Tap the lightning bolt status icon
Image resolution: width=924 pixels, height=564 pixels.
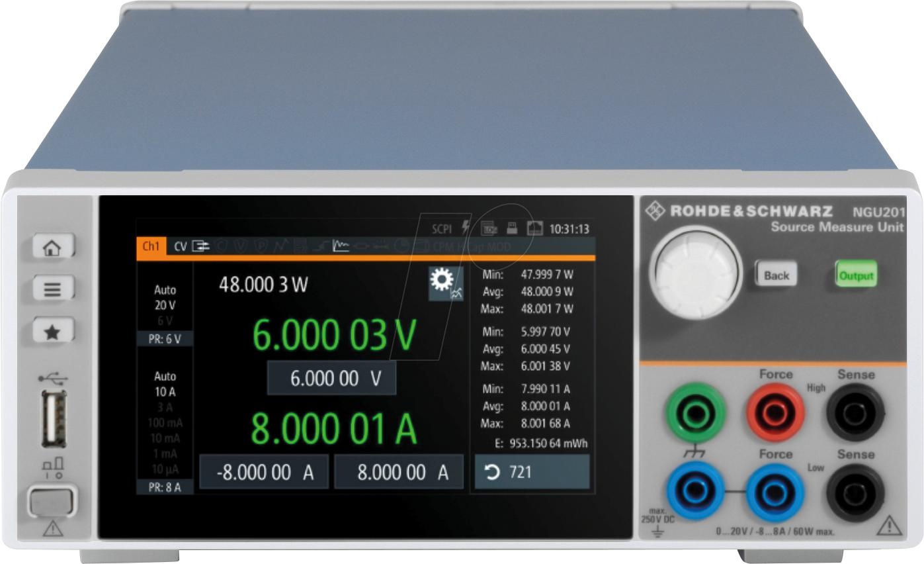[466, 228]
